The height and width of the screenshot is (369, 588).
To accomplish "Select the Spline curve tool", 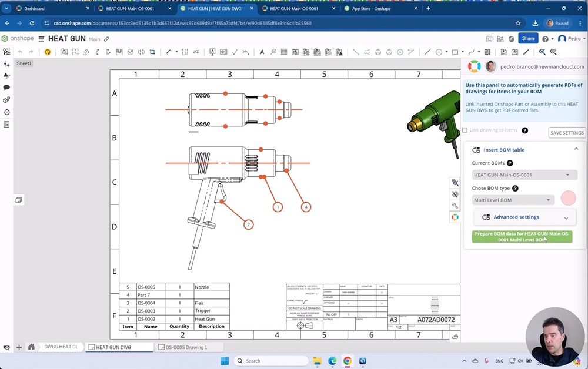I will coord(472,52).
